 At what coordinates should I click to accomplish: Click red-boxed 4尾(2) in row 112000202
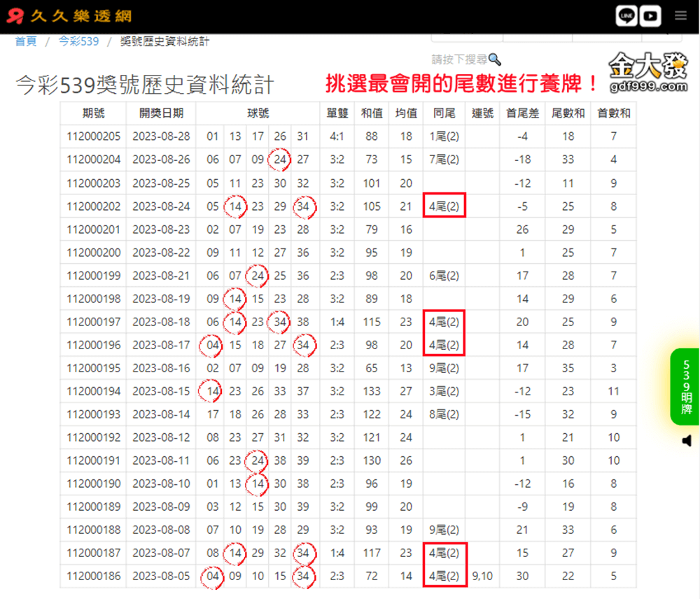(444, 206)
